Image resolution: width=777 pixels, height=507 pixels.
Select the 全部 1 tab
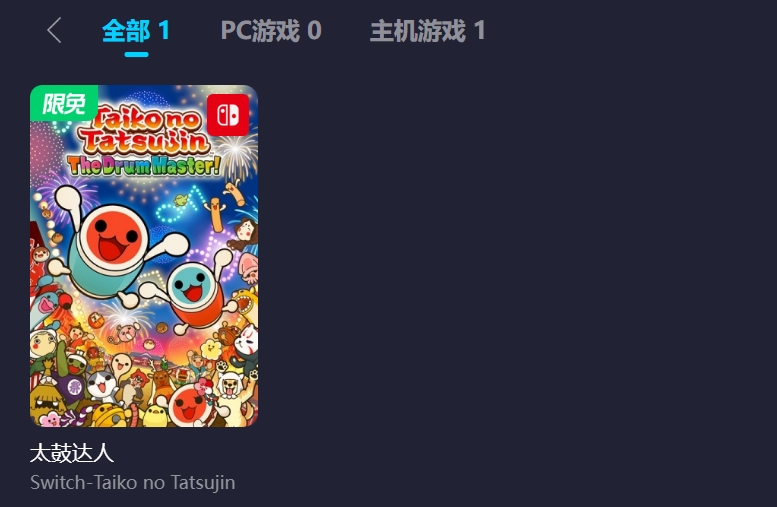click(x=136, y=31)
